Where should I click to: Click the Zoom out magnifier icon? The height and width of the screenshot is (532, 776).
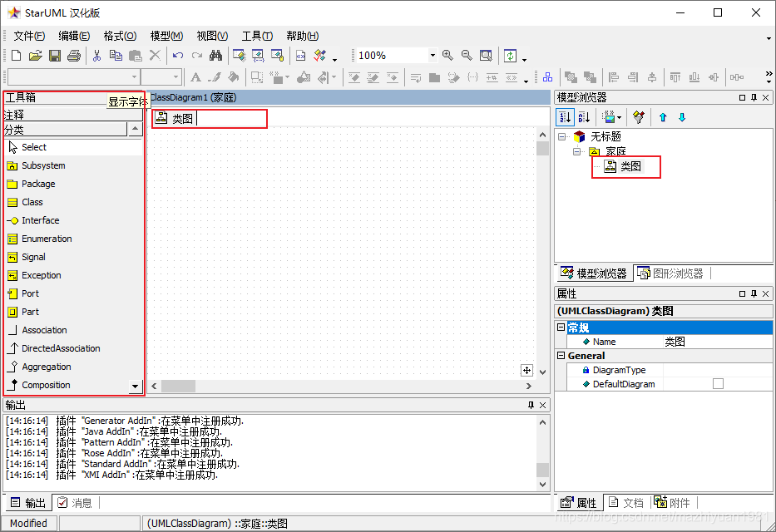click(467, 56)
